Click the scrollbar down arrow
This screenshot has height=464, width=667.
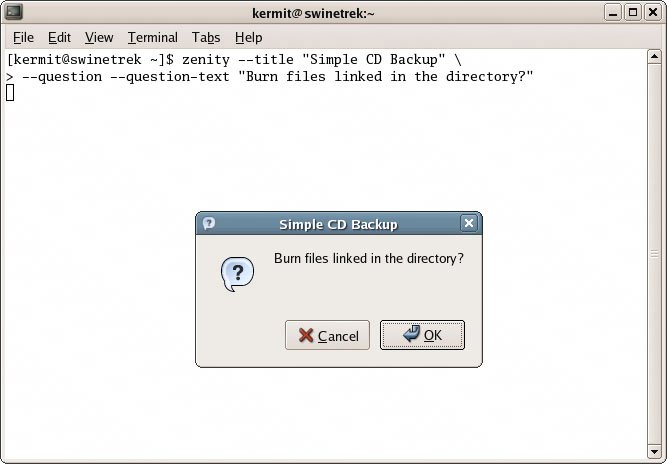[656, 451]
